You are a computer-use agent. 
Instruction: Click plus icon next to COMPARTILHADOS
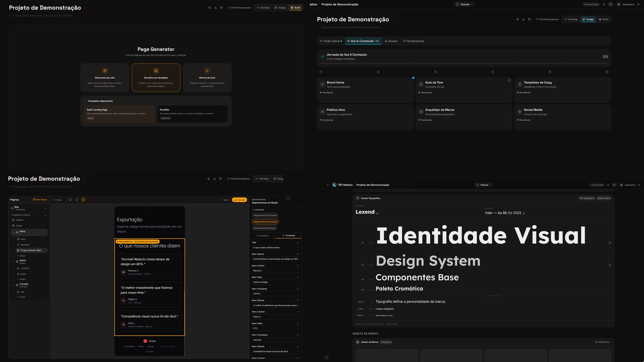click(x=45, y=215)
